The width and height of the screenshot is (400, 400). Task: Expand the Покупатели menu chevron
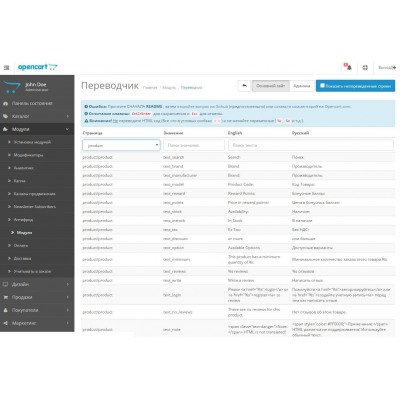coord(68,310)
